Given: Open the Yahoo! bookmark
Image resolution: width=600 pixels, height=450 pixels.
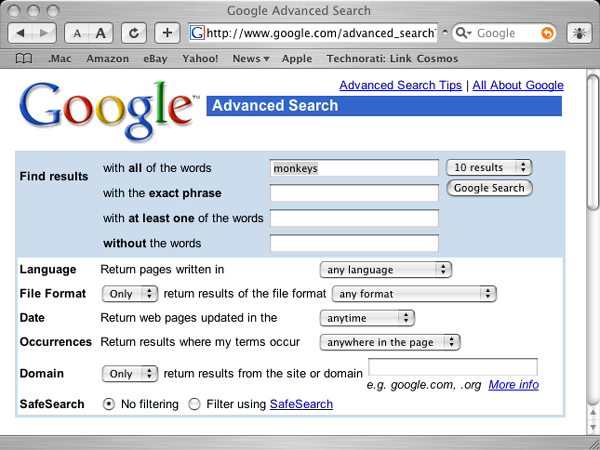Looking at the screenshot, I should coord(200,59).
